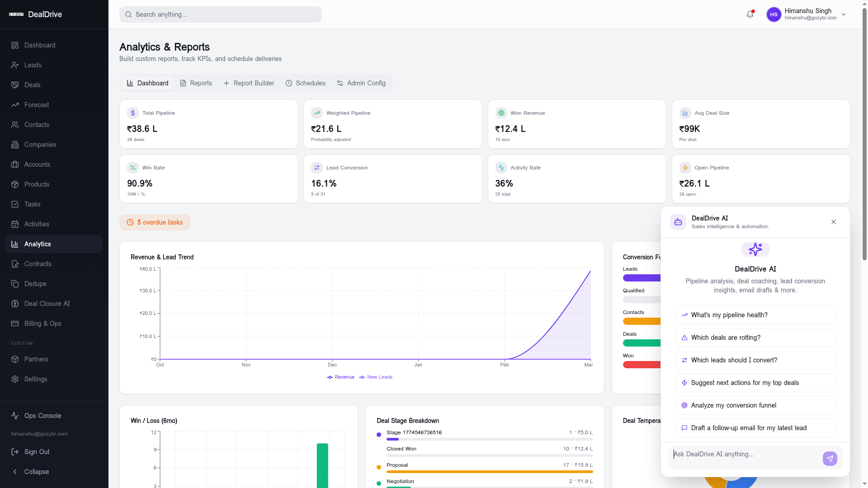Go to Leads in sidebar
The width and height of the screenshot is (868, 488).
(54, 65)
